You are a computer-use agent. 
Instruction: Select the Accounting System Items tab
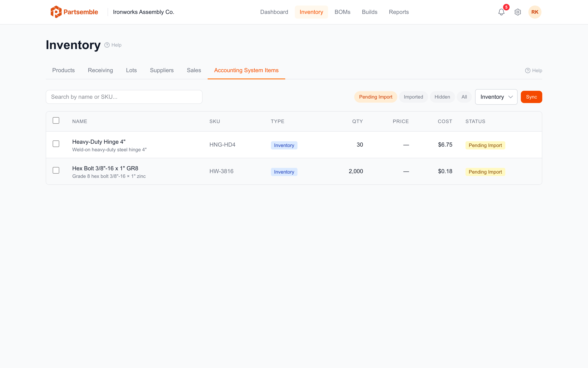click(246, 70)
